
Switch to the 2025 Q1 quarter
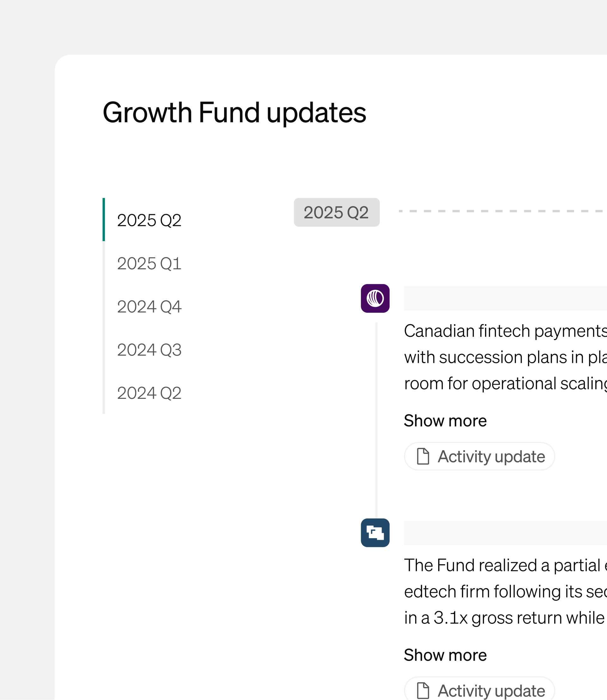(x=149, y=264)
